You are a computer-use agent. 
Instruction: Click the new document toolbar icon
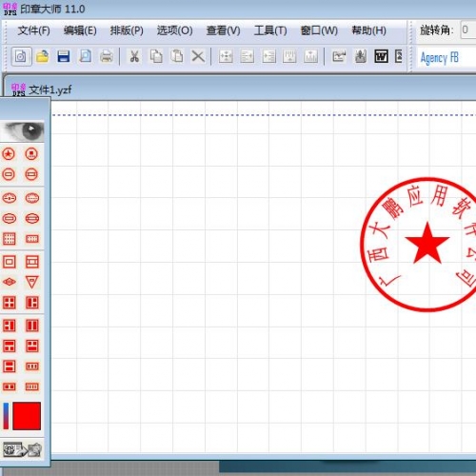click(21, 57)
